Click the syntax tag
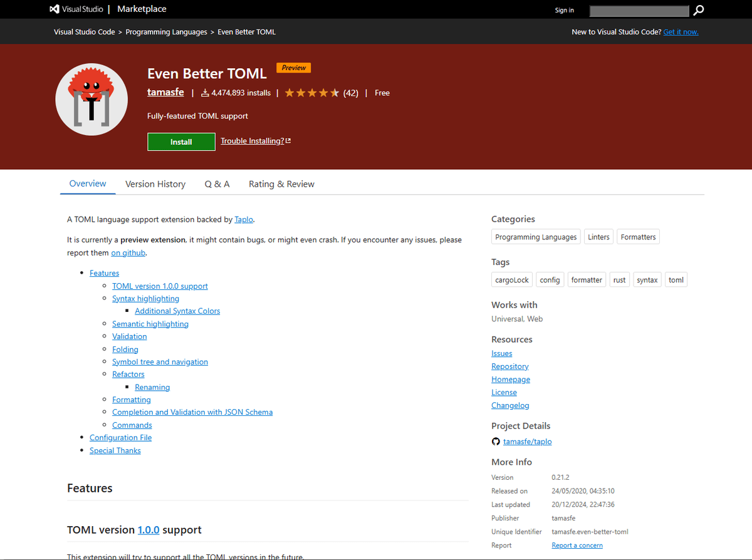 pyautogui.click(x=647, y=280)
